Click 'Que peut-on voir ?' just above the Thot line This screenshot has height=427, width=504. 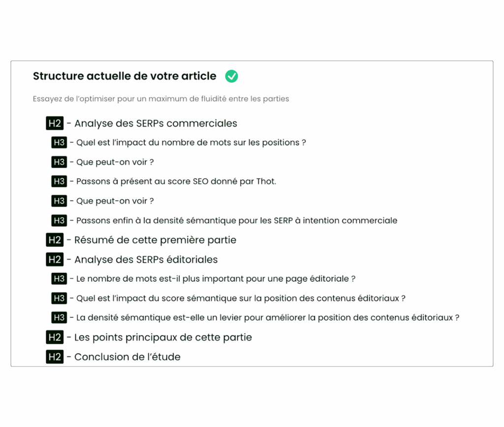[115, 163]
